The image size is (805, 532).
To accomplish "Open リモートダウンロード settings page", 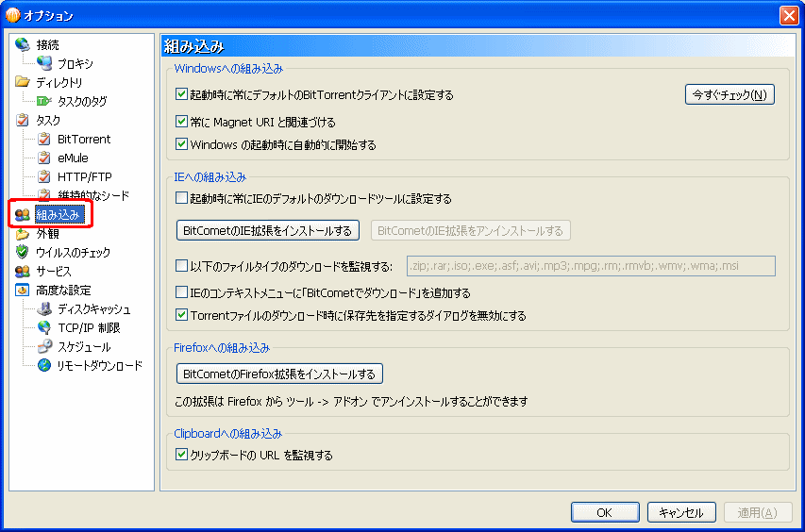I will point(100,366).
